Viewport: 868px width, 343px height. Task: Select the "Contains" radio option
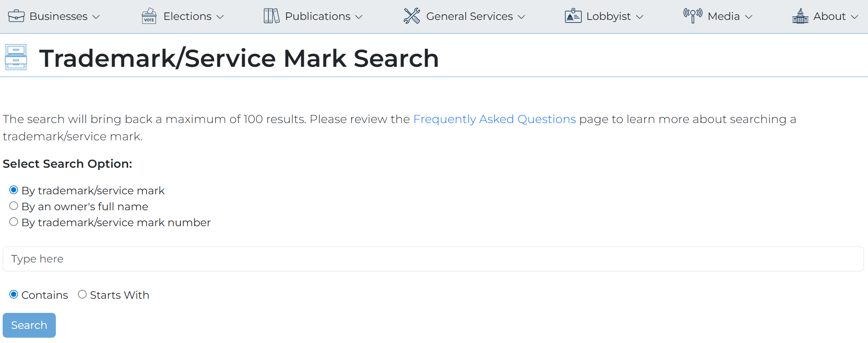pyautogui.click(x=14, y=294)
